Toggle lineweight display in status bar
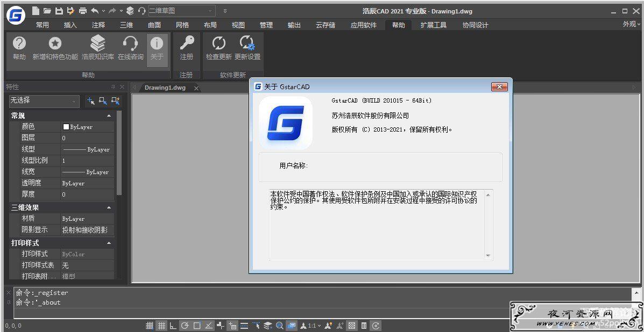The width and height of the screenshot is (644, 332). point(244,326)
